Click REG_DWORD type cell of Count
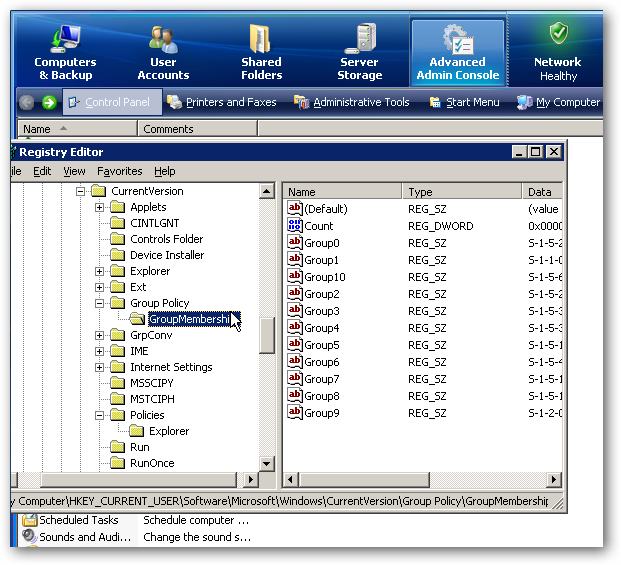The width and height of the screenshot is (621, 565). pos(440,226)
